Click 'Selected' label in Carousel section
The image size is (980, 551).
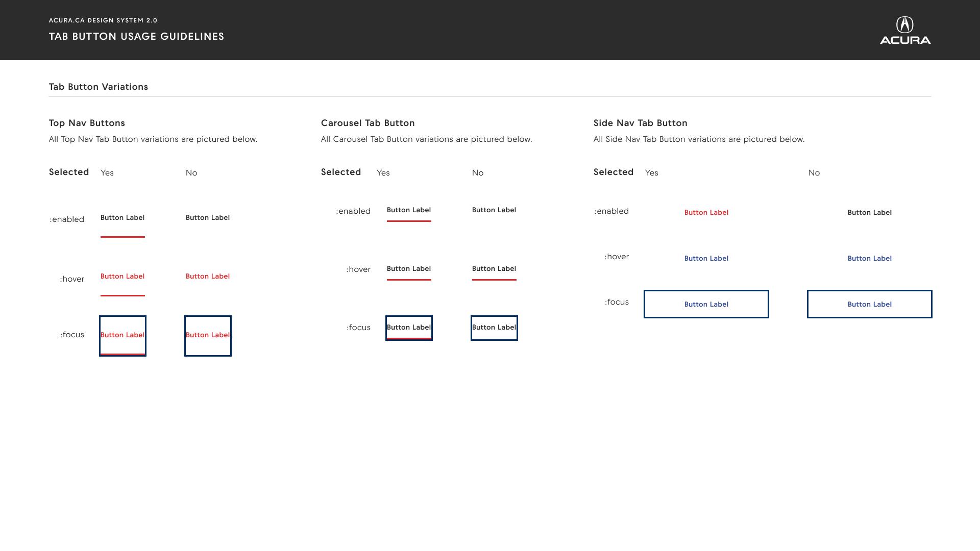(341, 172)
